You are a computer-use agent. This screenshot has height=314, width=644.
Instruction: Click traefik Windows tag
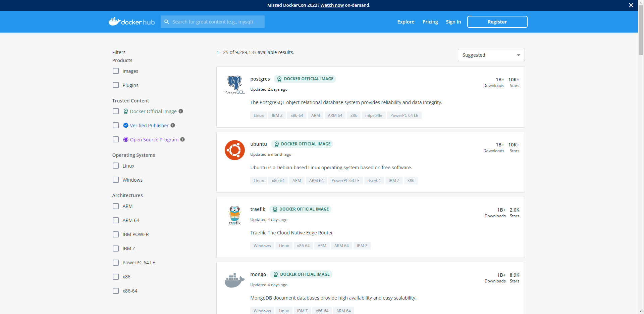coord(262,246)
